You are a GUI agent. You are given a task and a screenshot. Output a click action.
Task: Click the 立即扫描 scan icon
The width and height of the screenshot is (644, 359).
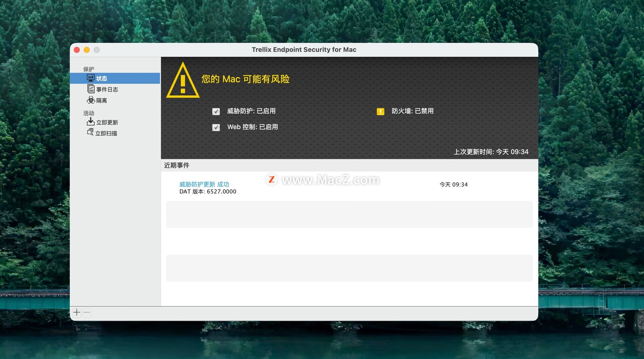click(x=90, y=132)
